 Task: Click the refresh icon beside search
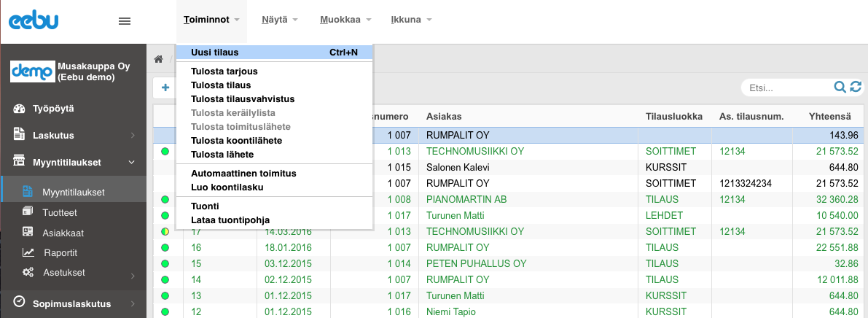[x=856, y=88]
